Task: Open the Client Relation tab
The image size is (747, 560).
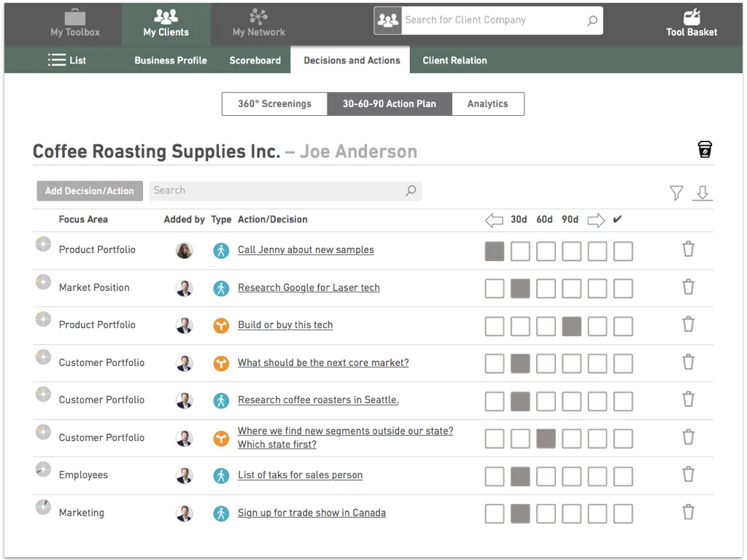Action: (454, 60)
